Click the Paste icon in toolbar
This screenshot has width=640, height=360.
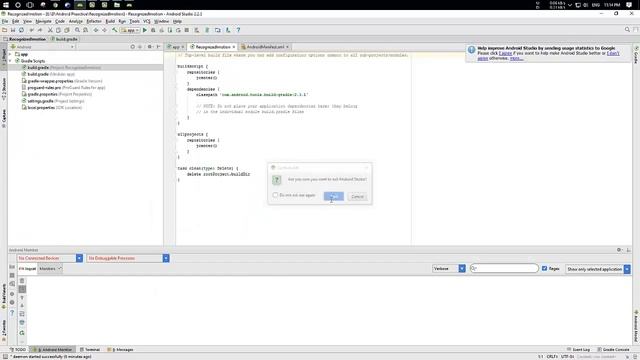click(67, 30)
